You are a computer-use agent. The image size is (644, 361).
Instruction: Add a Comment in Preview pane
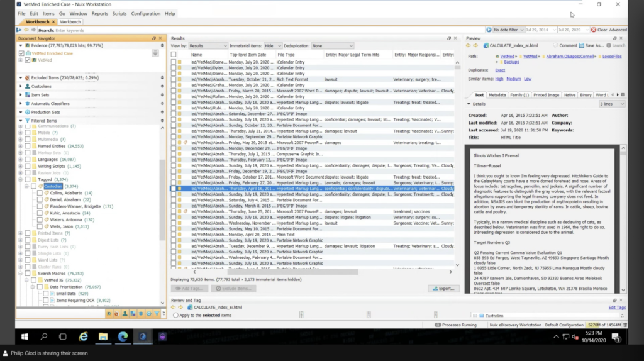pyautogui.click(x=565, y=45)
